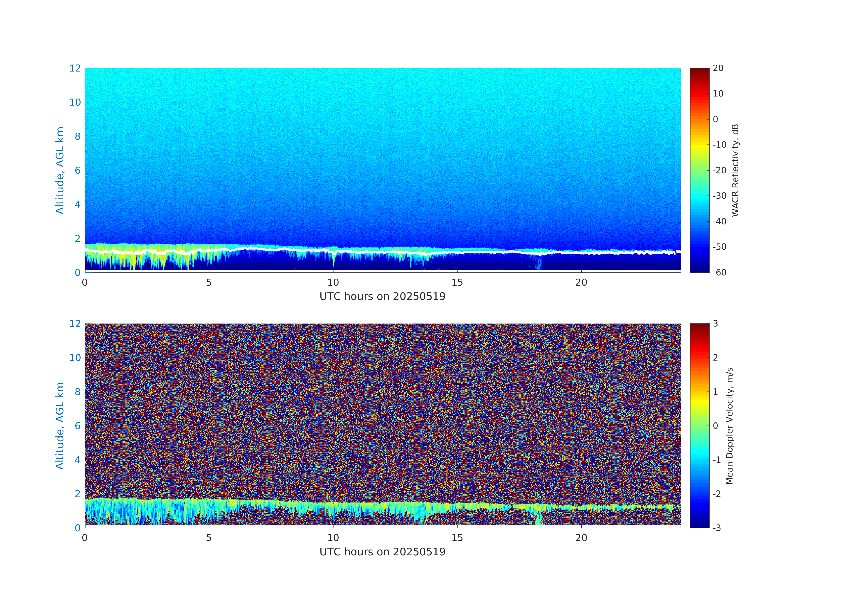The image size is (868, 596).
Task: Click the 3 m/s tick on velocity colorbar
Action: 716,324
